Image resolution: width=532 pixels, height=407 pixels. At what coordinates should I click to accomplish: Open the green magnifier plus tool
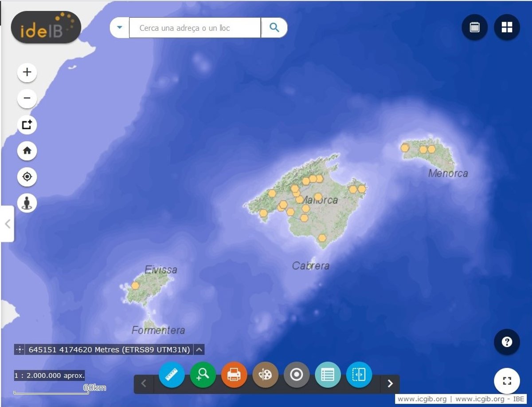coord(203,375)
